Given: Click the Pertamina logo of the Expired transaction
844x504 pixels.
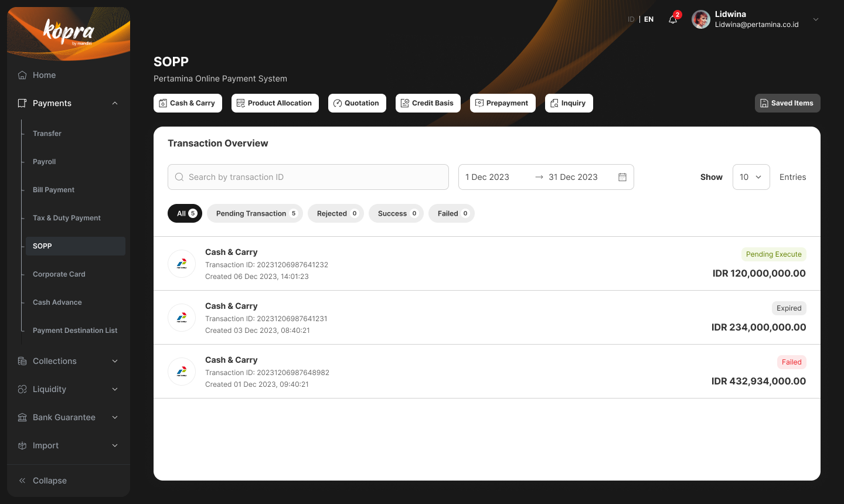Looking at the screenshot, I should pyautogui.click(x=182, y=318).
